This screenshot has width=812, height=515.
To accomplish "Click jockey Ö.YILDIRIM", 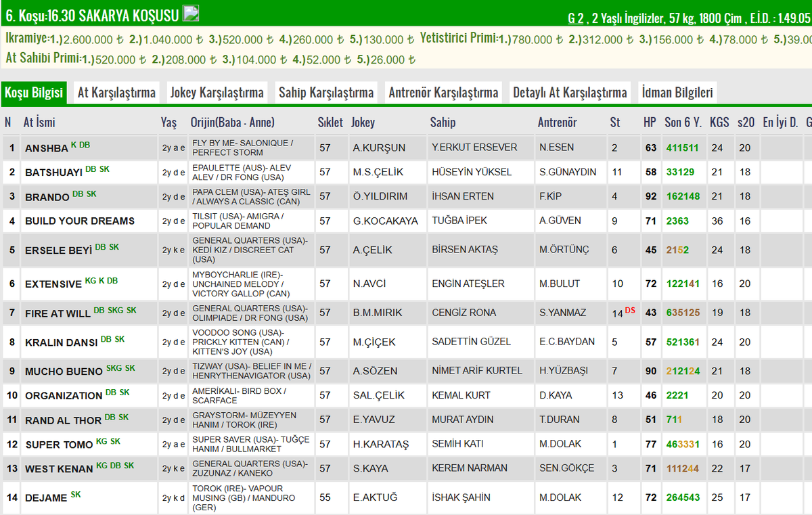I will 381,196.
